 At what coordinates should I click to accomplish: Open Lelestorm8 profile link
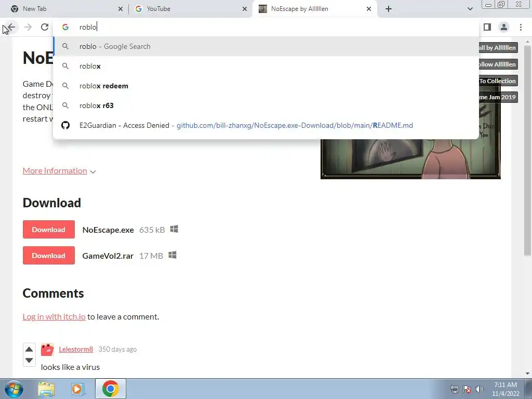pyautogui.click(x=76, y=349)
